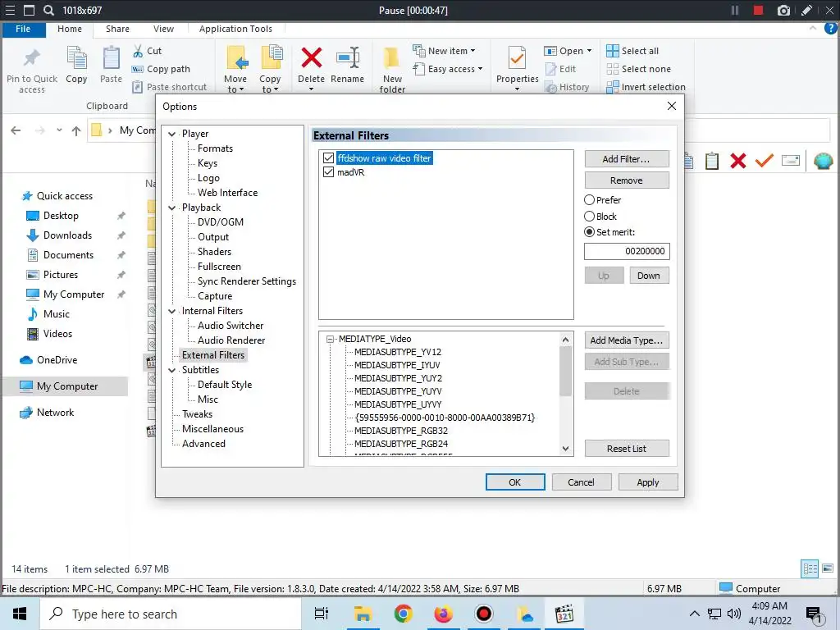Click the OK button
This screenshot has width=840, height=630.
coord(515,482)
